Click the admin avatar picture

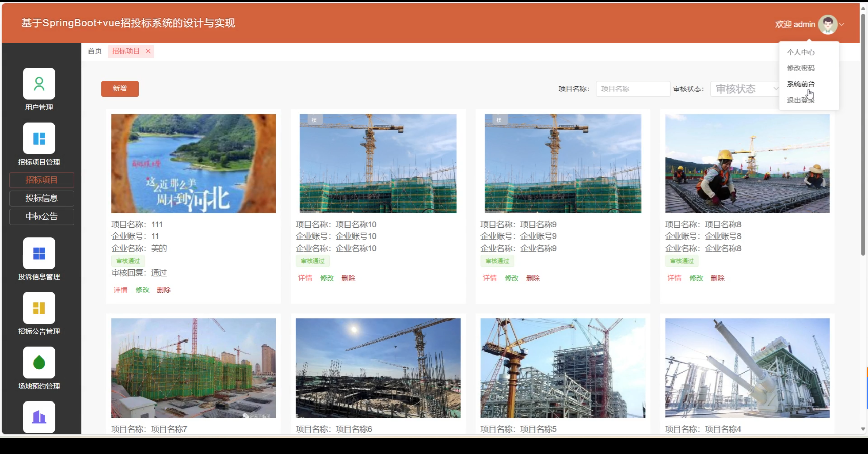(828, 24)
